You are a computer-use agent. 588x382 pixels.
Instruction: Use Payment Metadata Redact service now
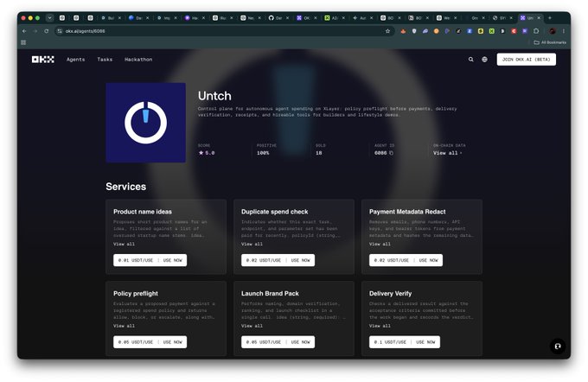(x=406, y=260)
